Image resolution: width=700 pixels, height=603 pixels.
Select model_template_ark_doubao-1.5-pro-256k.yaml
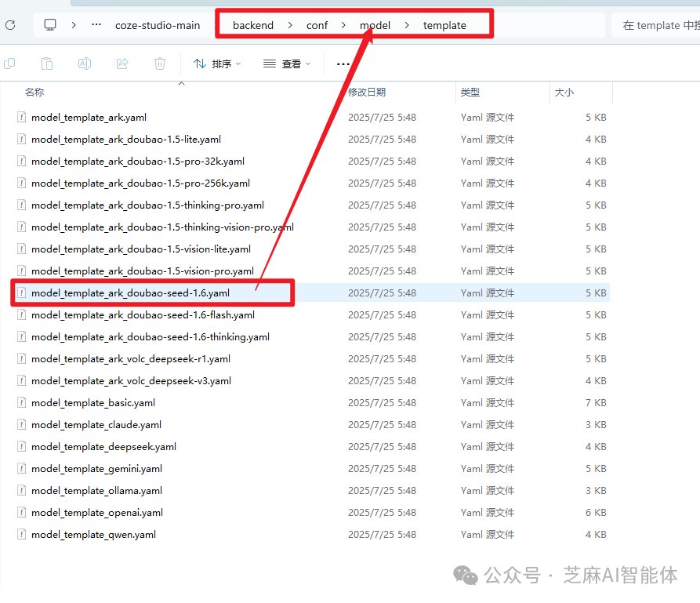(x=140, y=183)
